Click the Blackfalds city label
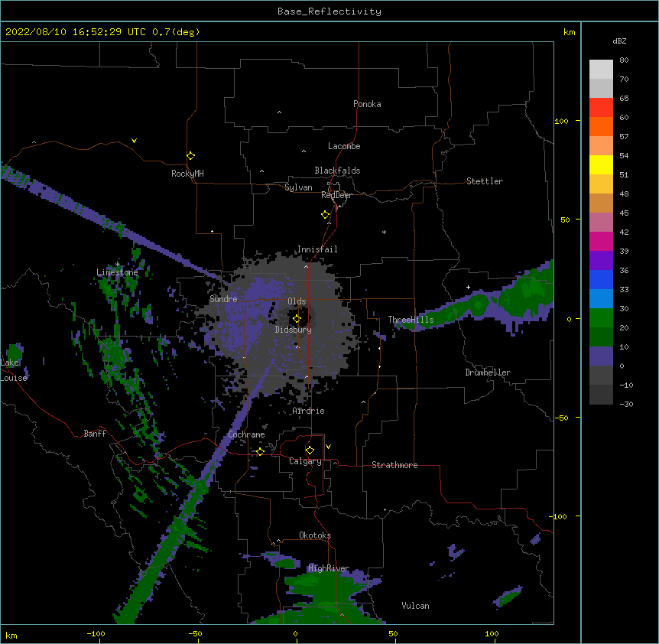 pos(337,171)
